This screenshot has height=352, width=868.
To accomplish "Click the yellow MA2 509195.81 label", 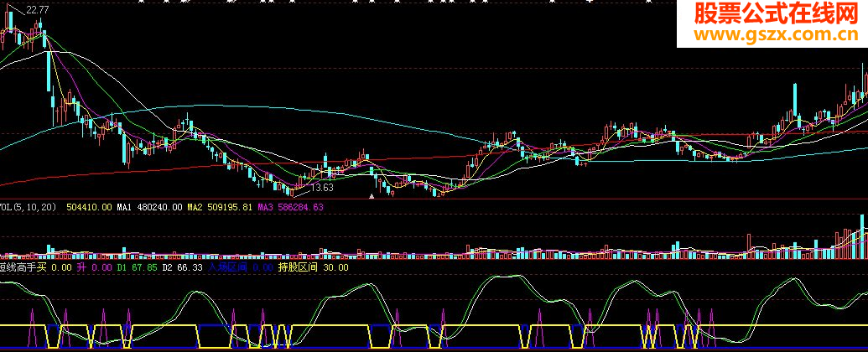I will point(219,206).
